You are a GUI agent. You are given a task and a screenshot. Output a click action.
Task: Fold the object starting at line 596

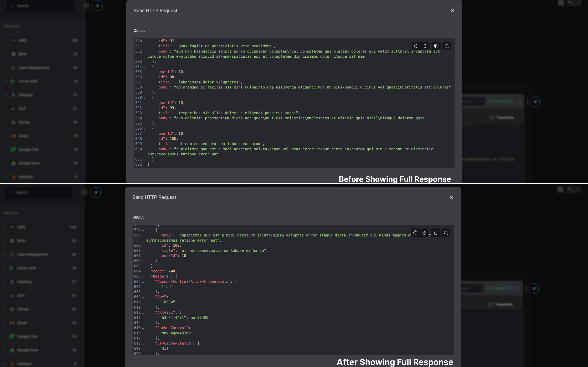click(144, 129)
